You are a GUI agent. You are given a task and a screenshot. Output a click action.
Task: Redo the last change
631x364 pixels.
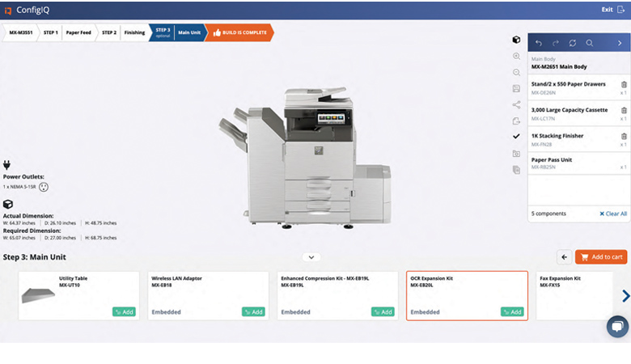pos(555,43)
